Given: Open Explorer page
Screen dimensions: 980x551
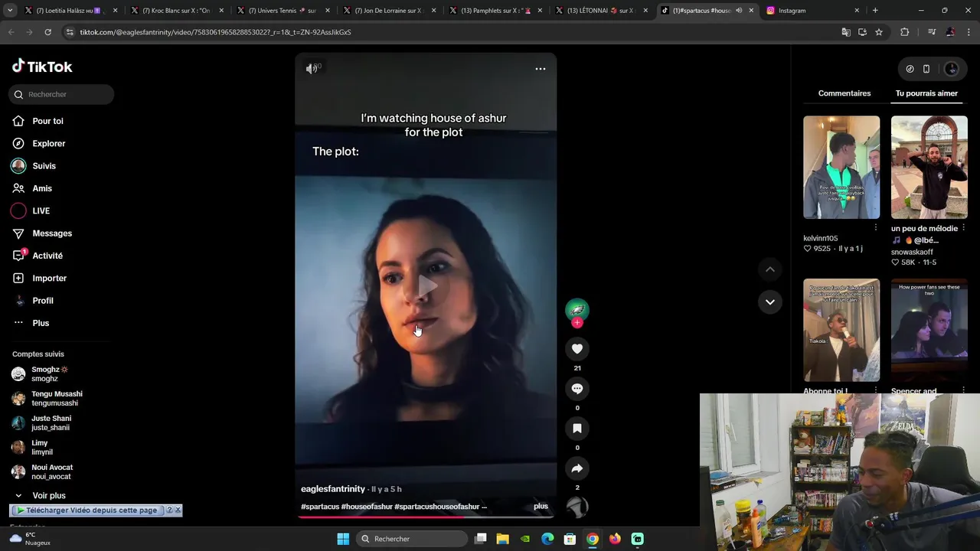Looking at the screenshot, I should [x=49, y=143].
